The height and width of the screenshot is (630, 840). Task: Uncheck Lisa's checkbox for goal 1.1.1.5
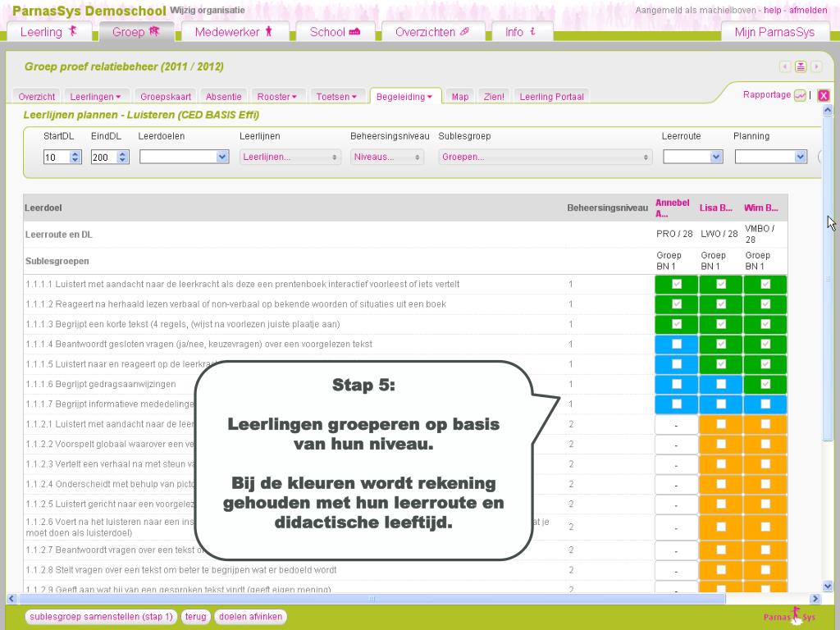click(x=721, y=363)
